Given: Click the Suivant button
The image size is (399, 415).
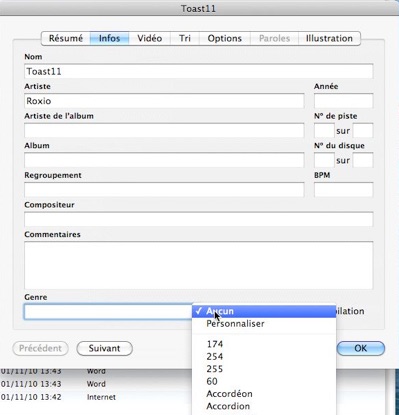Looking at the screenshot, I should [x=104, y=348].
